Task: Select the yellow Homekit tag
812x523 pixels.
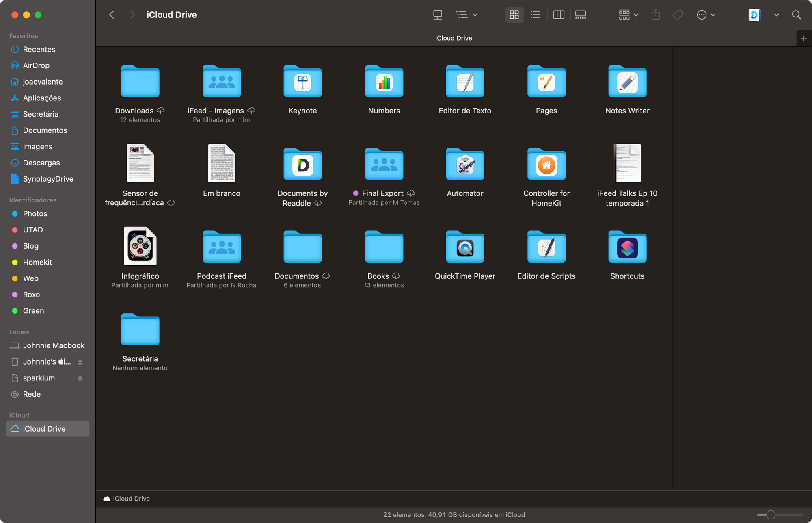Action: tap(48, 263)
